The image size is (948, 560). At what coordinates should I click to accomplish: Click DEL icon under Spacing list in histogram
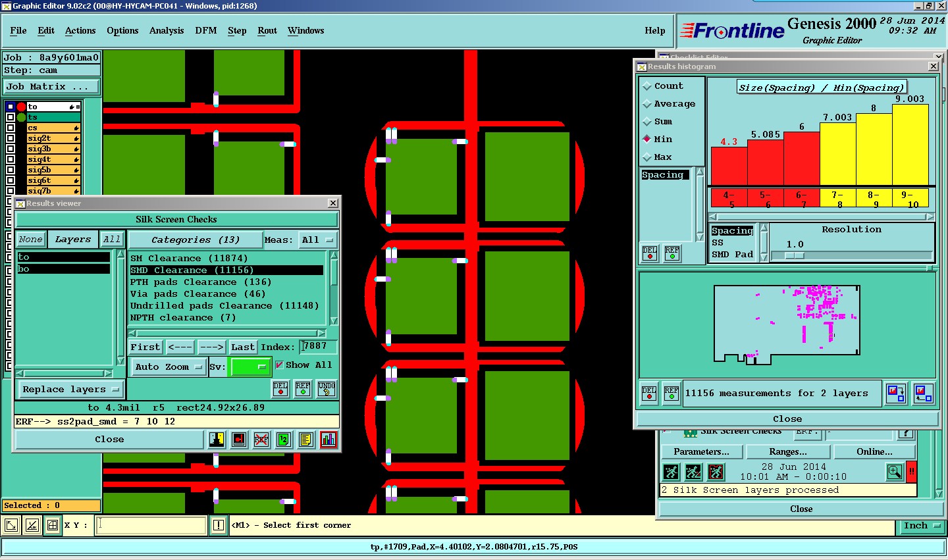point(650,253)
